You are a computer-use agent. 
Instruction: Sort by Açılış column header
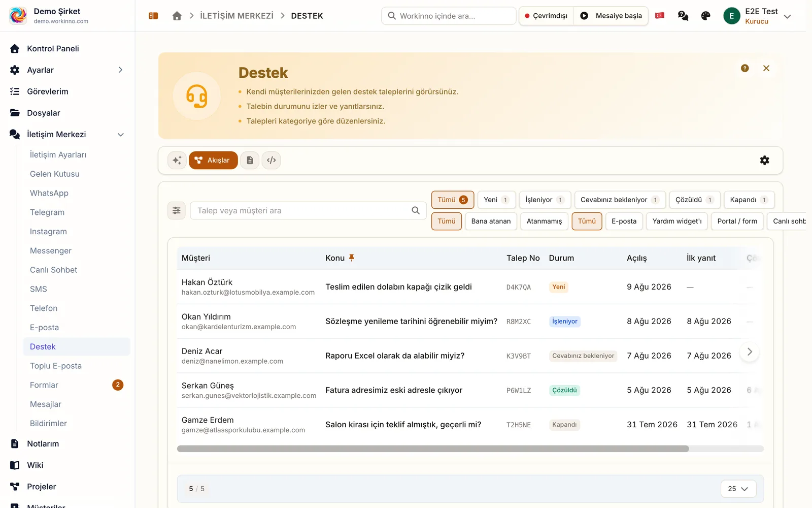[x=636, y=258]
